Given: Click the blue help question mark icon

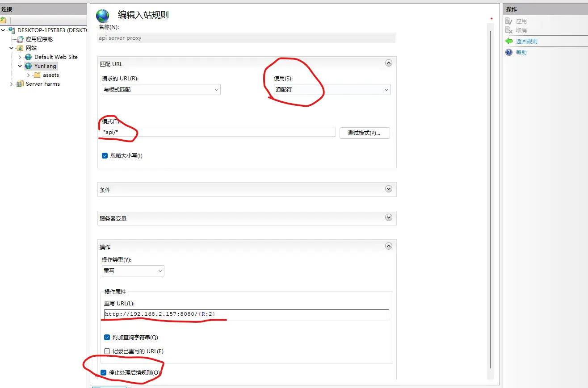Looking at the screenshot, I should (509, 52).
